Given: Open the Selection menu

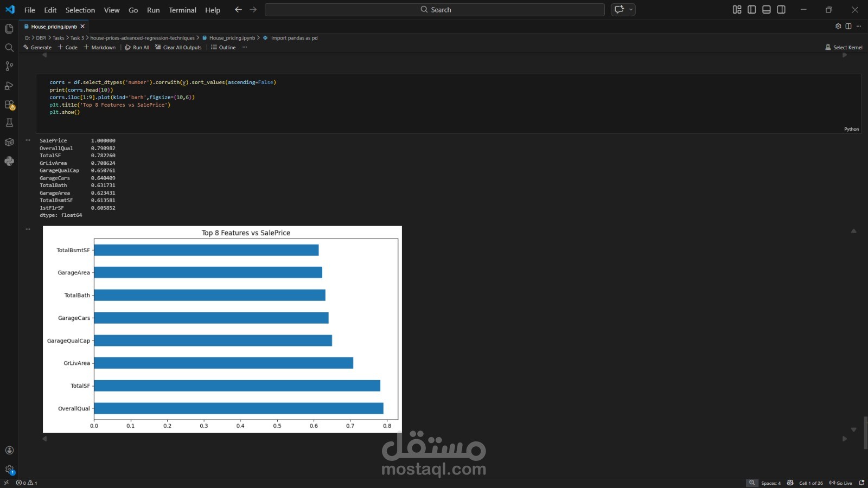Looking at the screenshot, I should (x=80, y=10).
